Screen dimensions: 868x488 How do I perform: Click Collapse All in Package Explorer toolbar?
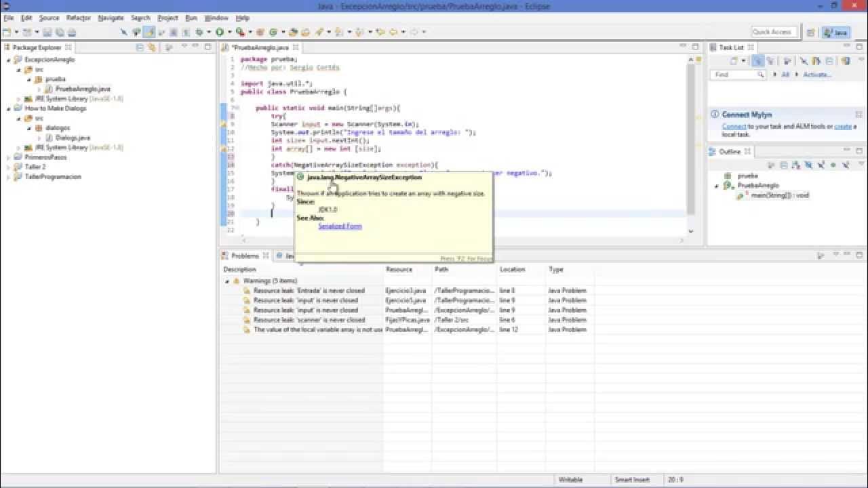[140, 47]
